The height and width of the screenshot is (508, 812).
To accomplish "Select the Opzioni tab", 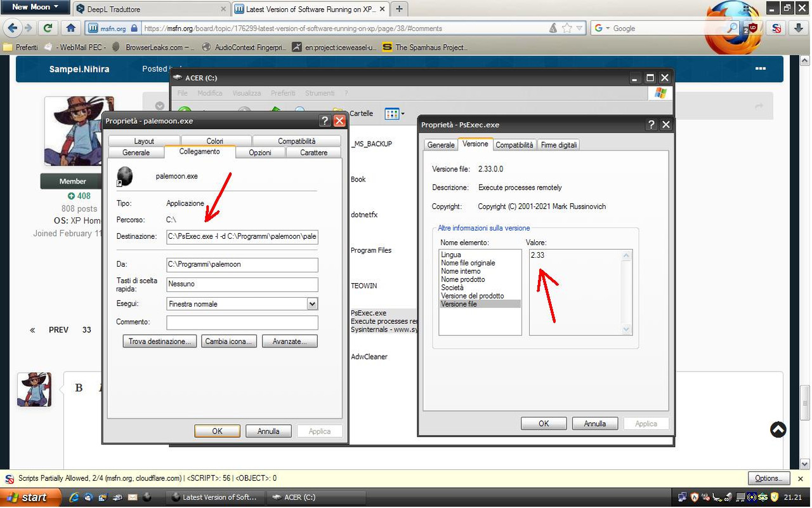I will [260, 152].
